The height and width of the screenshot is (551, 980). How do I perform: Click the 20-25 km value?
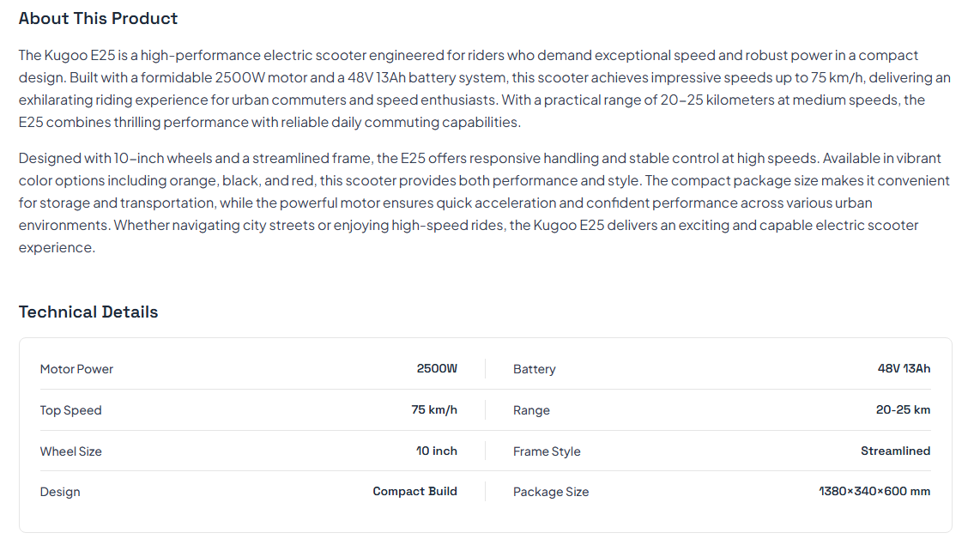click(903, 409)
